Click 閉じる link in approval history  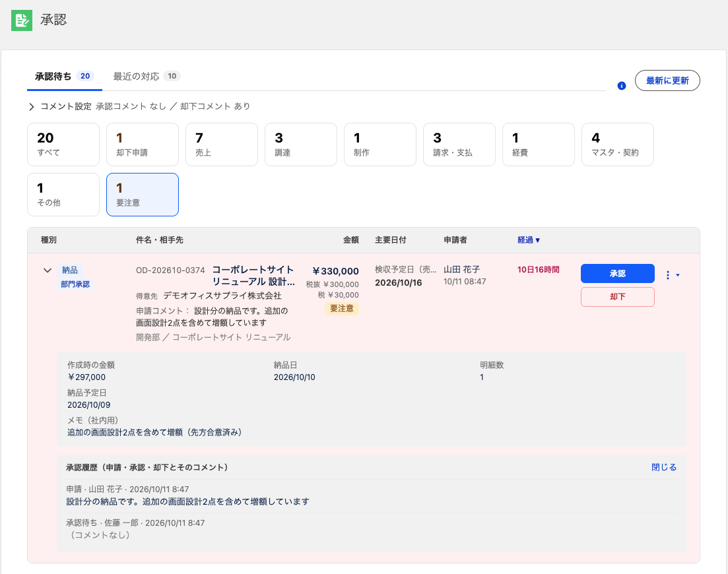663,467
